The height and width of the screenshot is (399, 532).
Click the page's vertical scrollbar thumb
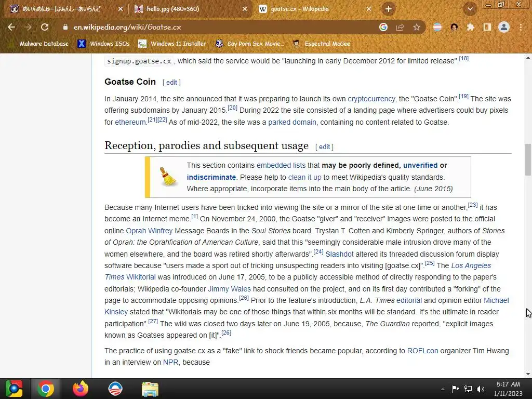tap(528, 159)
